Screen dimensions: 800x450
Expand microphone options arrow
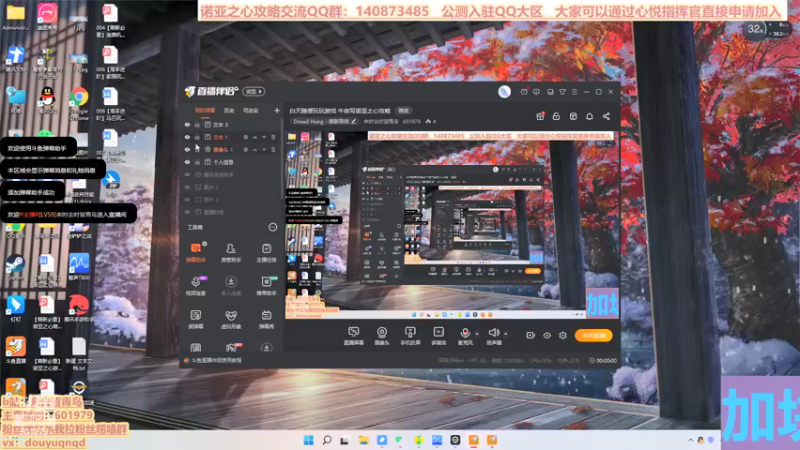point(477,334)
